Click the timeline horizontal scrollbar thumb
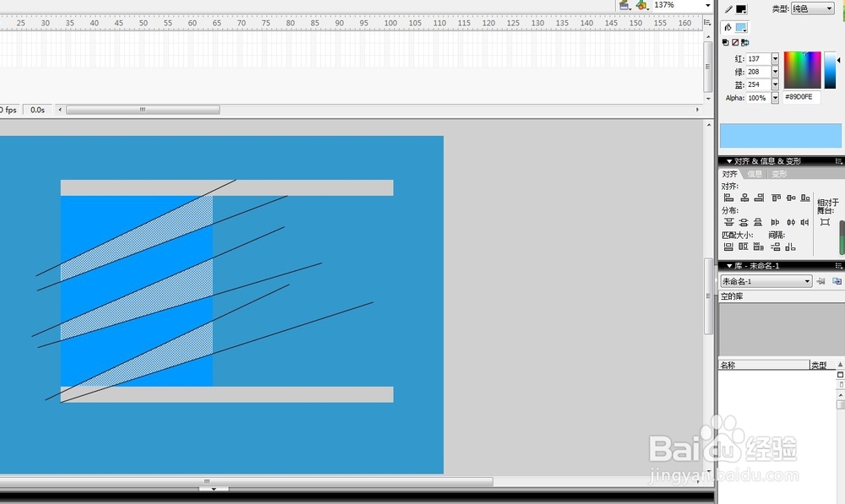The image size is (845, 504). (143, 110)
